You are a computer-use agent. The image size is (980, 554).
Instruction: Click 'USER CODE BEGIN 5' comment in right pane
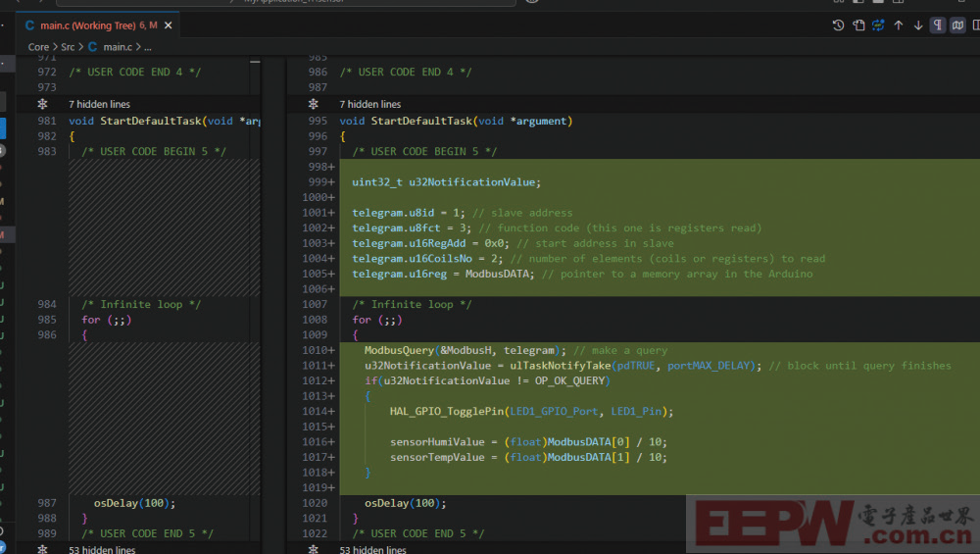coord(424,151)
